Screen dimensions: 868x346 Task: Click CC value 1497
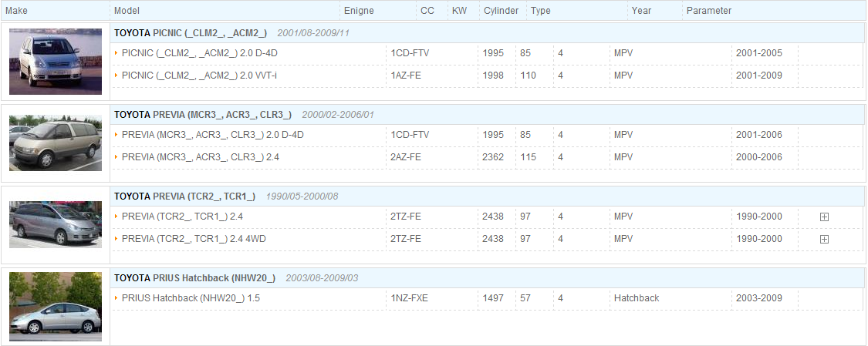pos(493,298)
